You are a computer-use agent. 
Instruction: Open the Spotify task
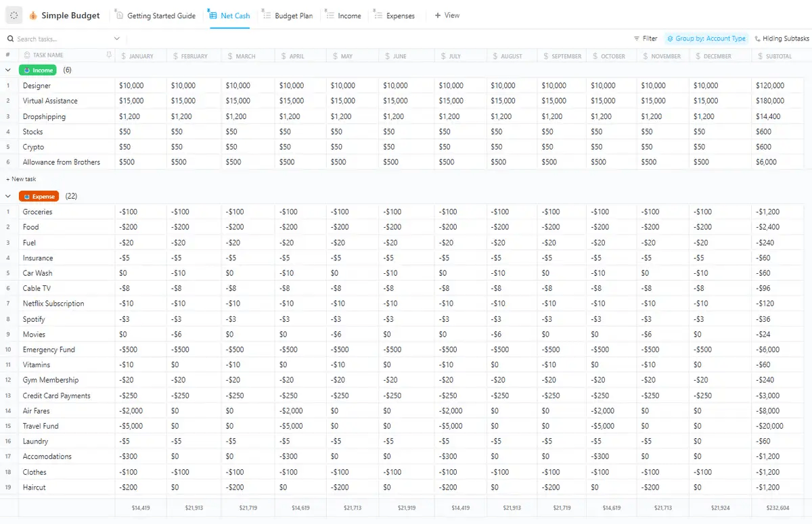(34, 319)
